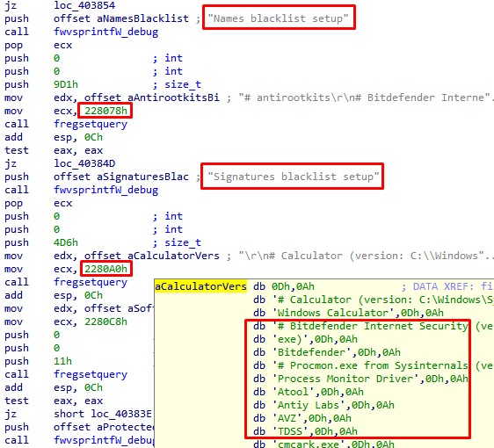Click fregsetquery call below mov ecx, 228078h
Screen dimensions: 494x448
(x=91, y=124)
